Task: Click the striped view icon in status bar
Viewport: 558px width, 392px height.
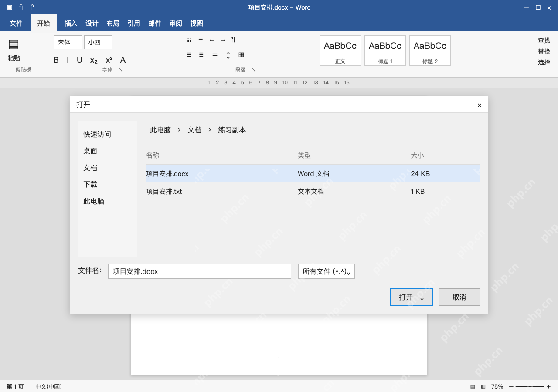Action: [473, 386]
